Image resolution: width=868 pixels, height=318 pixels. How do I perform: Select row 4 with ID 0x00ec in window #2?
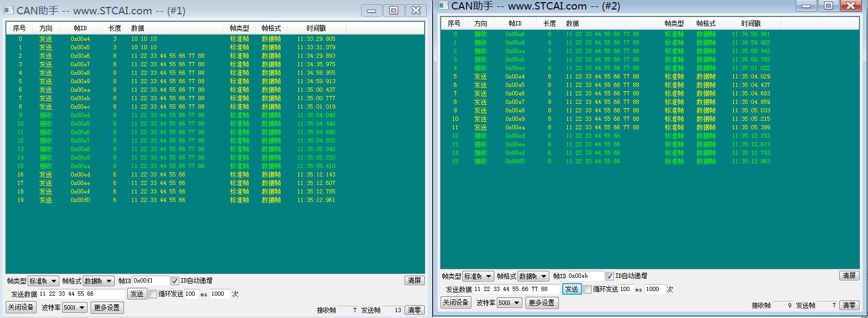click(x=650, y=68)
